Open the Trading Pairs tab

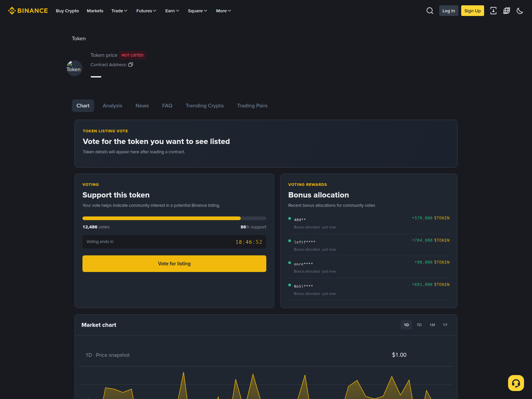[252, 106]
